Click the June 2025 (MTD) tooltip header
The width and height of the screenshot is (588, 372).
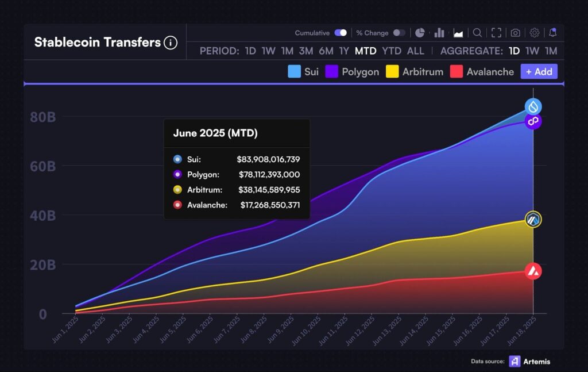tap(215, 133)
